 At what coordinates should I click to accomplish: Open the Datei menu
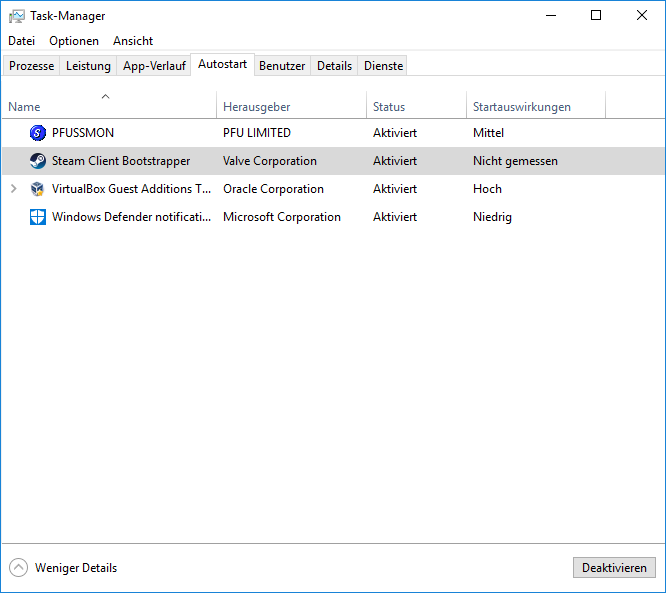click(x=21, y=41)
